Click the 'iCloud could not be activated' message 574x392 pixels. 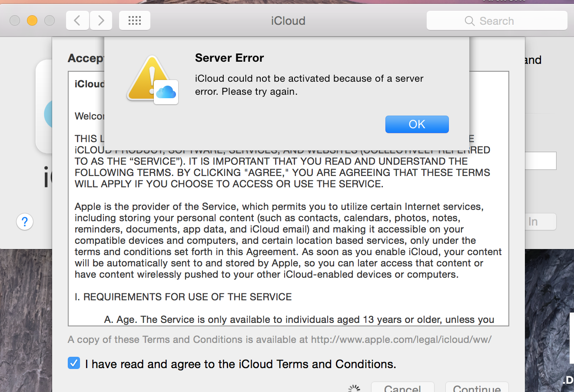309,85
